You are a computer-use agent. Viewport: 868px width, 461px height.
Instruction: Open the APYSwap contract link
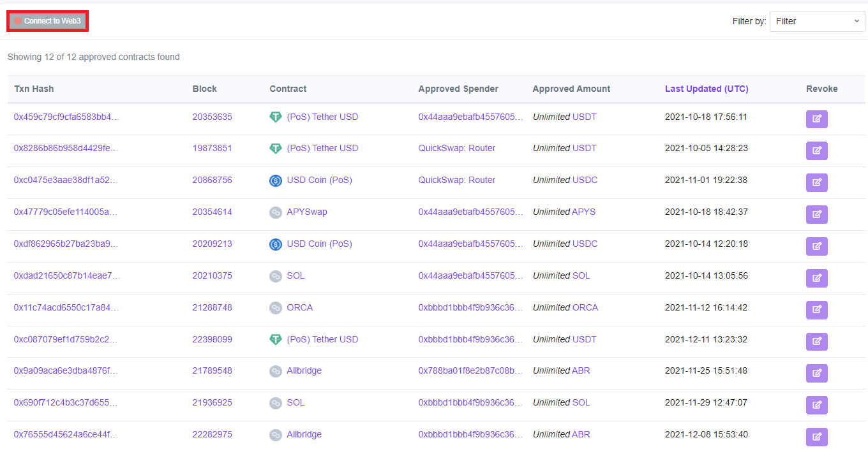tap(307, 212)
